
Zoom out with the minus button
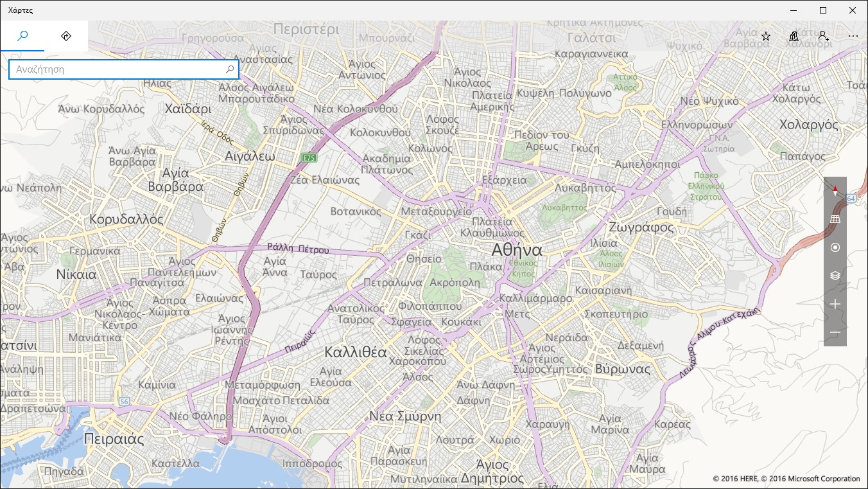point(835,332)
